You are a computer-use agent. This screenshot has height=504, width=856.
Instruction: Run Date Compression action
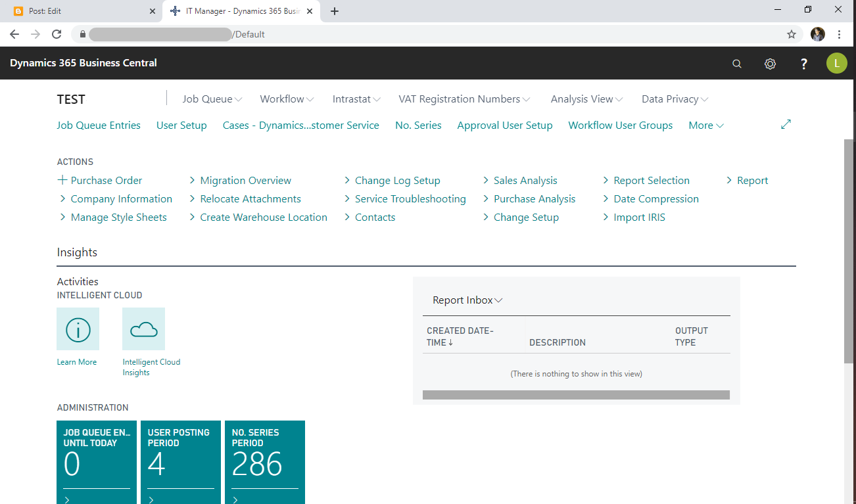click(651, 199)
